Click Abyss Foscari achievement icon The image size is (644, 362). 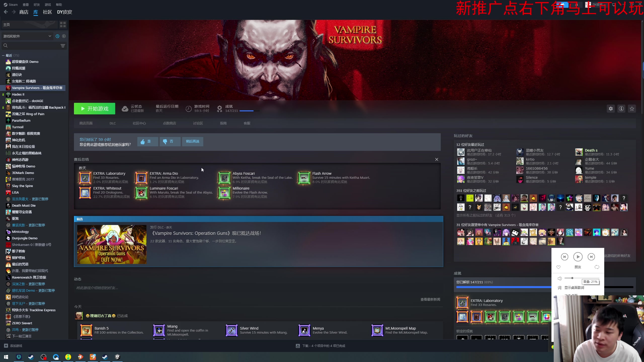point(224,178)
